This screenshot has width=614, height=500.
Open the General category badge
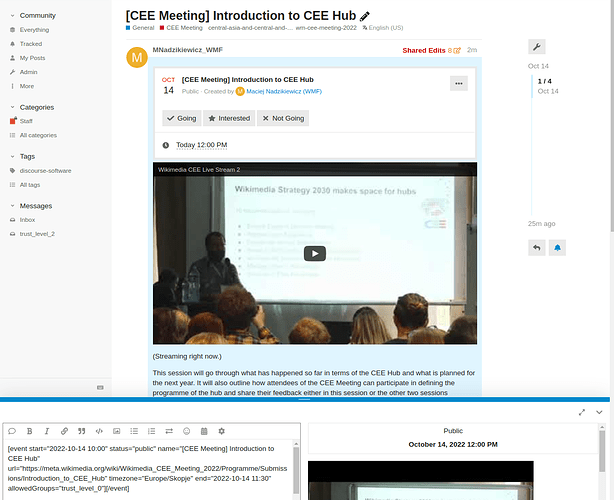pyautogui.click(x=140, y=28)
